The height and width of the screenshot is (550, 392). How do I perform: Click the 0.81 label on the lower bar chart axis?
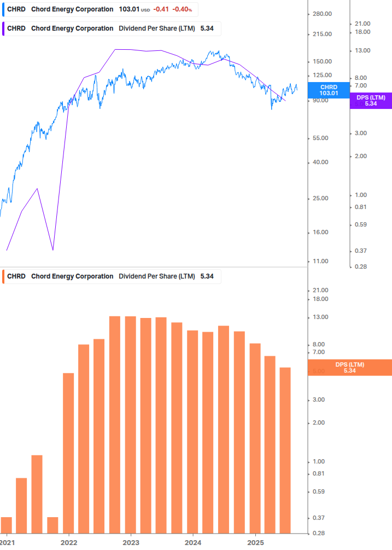coord(318,473)
